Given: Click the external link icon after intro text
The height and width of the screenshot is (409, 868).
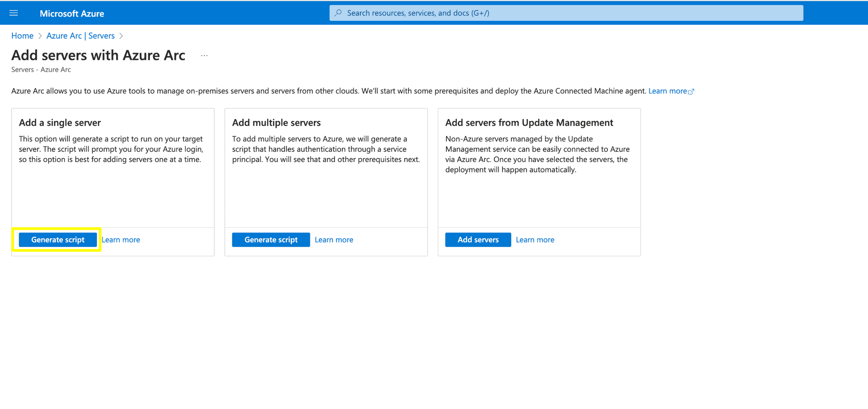Looking at the screenshot, I should pos(691,92).
